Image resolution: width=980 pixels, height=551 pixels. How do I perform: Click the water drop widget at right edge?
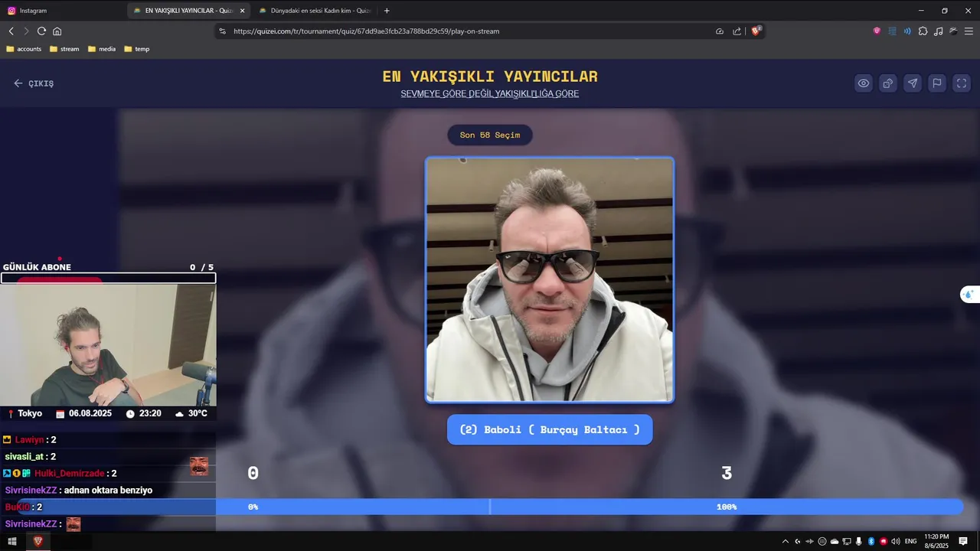pyautogui.click(x=969, y=295)
